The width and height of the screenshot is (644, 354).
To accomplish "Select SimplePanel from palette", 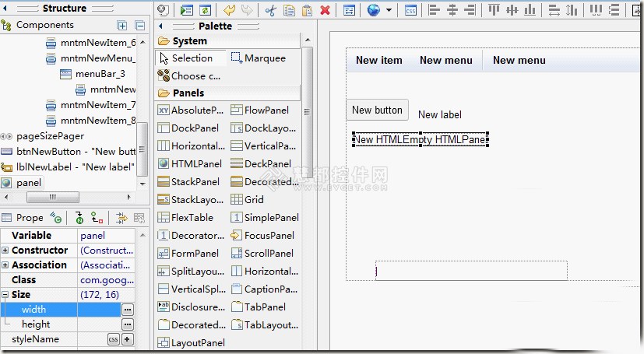I will (x=265, y=218).
